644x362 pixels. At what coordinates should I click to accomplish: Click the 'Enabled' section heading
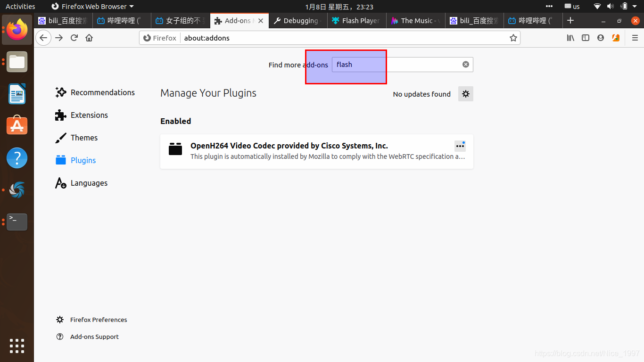coord(175,121)
